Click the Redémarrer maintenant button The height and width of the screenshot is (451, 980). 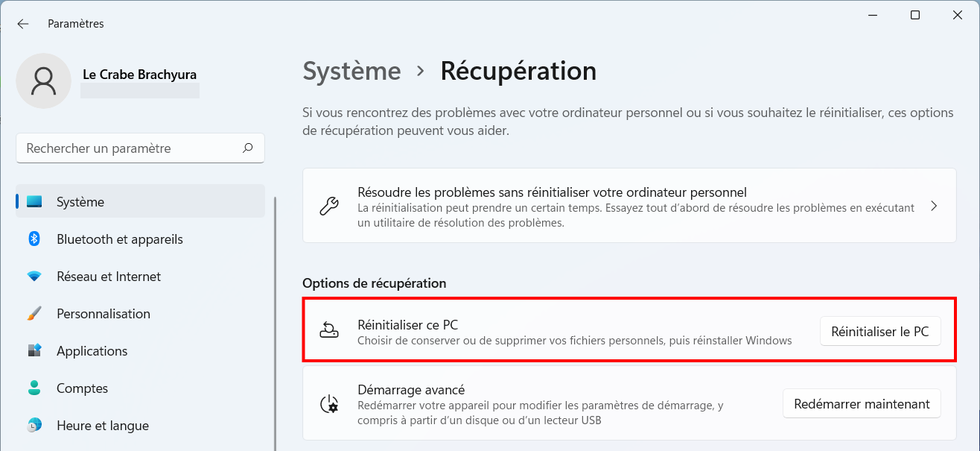(862, 403)
